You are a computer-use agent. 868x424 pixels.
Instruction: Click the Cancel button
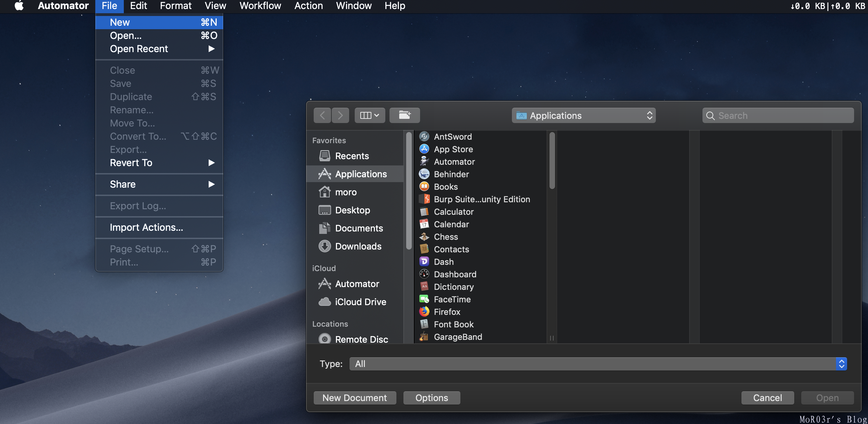point(767,398)
